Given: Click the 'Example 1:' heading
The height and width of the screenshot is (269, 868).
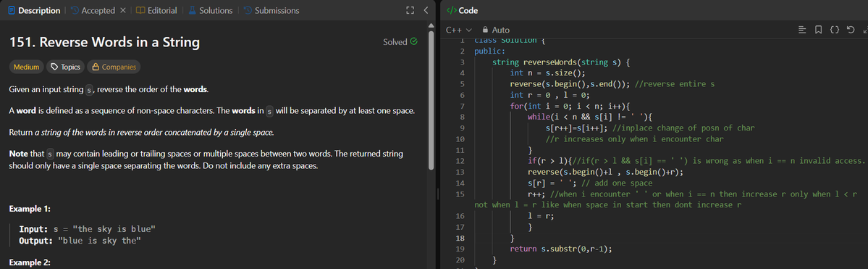Looking at the screenshot, I should tap(30, 209).
